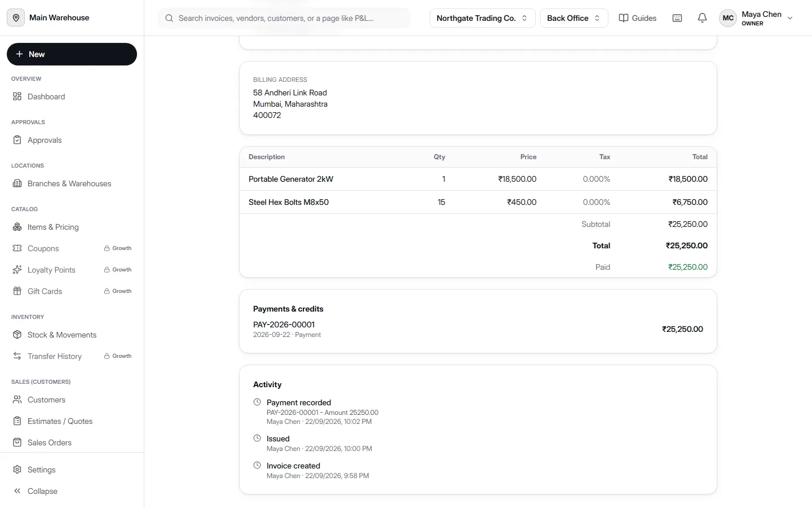Open Branches & Warehouses page

tap(72, 183)
